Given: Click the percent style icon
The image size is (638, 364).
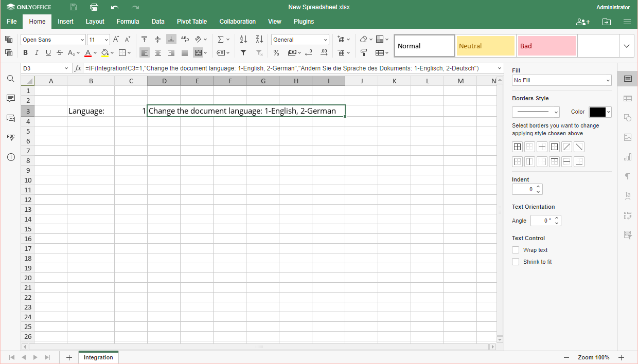Looking at the screenshot, I should (276, 52).
